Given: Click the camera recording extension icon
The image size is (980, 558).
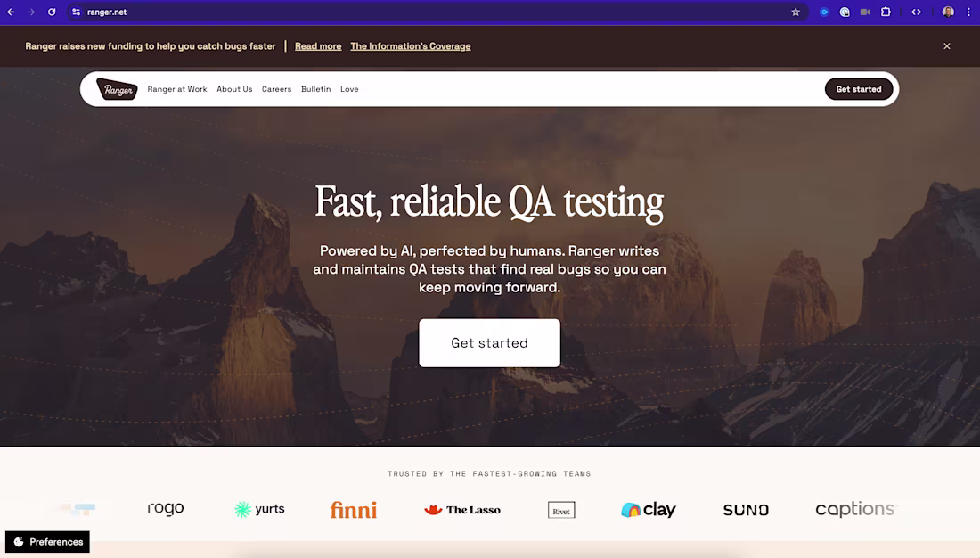Looking at the screenshot, I should click(864, 12).
